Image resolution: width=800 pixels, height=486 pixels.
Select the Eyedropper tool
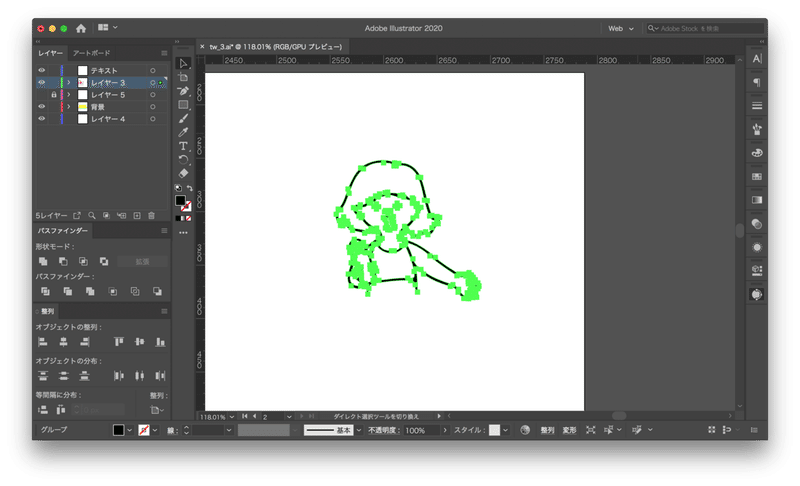pyautogui.click(x=183, y=132)
